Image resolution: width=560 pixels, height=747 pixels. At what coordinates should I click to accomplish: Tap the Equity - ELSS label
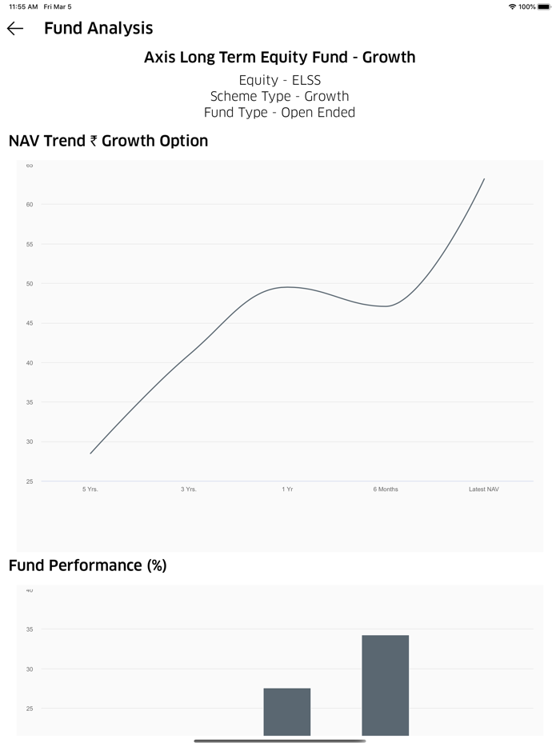click(279, 80)
